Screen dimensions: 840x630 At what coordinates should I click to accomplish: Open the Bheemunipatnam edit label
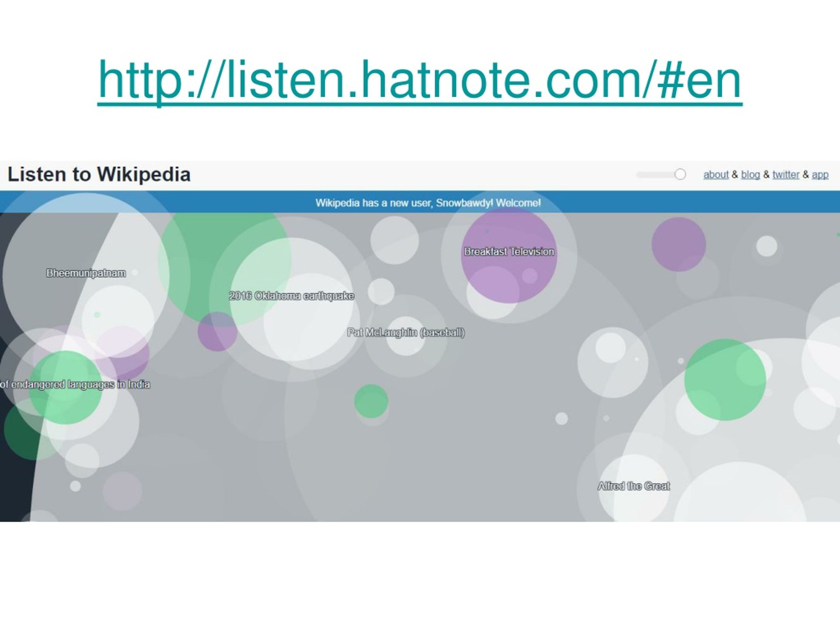pos(86,273)
